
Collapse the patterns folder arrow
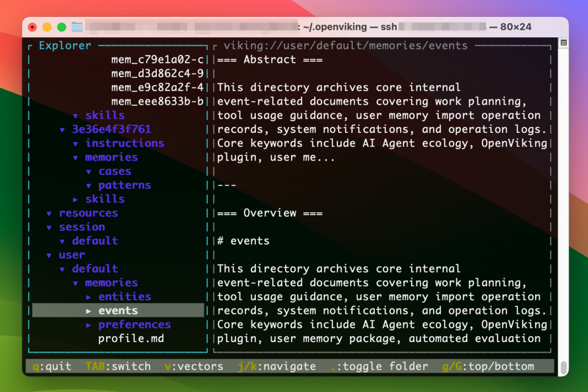[89, 186]
